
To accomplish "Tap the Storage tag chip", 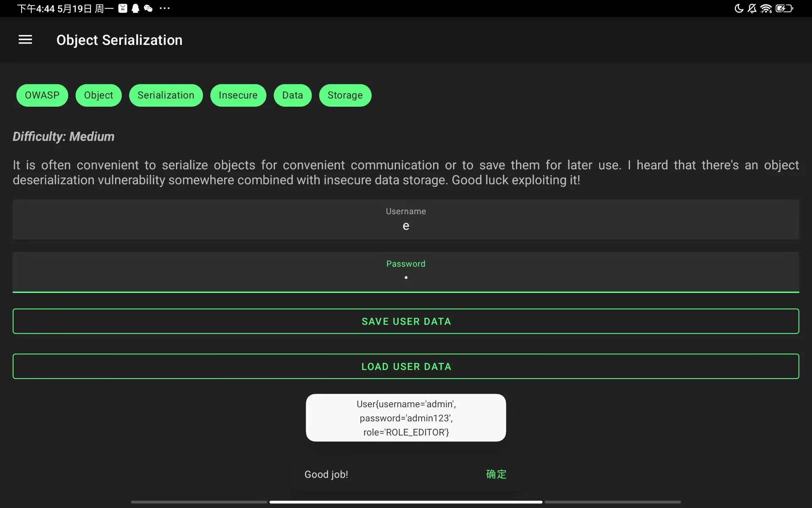I will (x=345, y=95).
